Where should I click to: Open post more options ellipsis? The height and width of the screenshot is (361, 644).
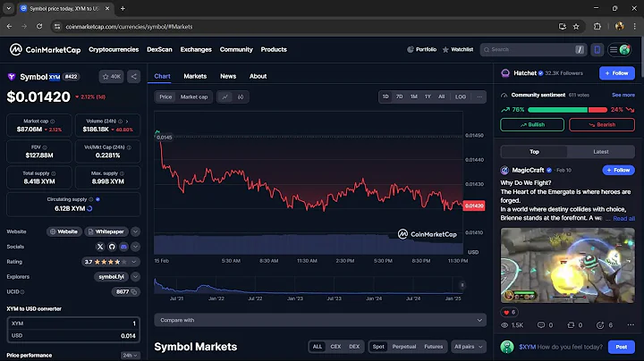click(x=631, y=325)
